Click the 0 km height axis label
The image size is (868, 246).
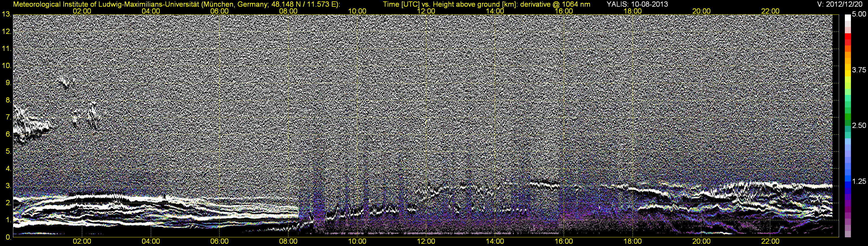[8, 237]
